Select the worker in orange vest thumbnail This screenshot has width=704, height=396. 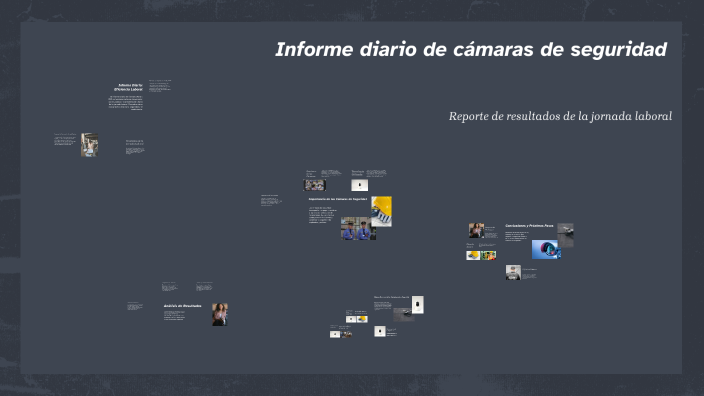coord(488,255)
